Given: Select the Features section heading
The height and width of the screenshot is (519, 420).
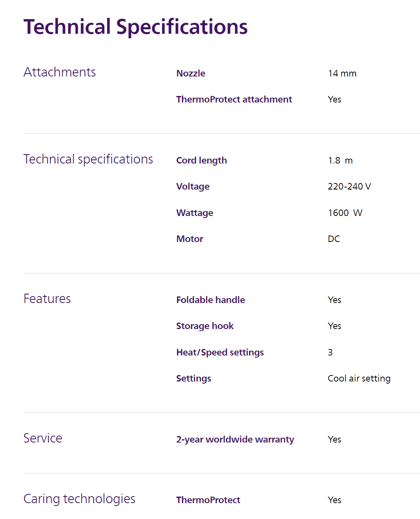Looking at the screenshot, I should point(47,299).
